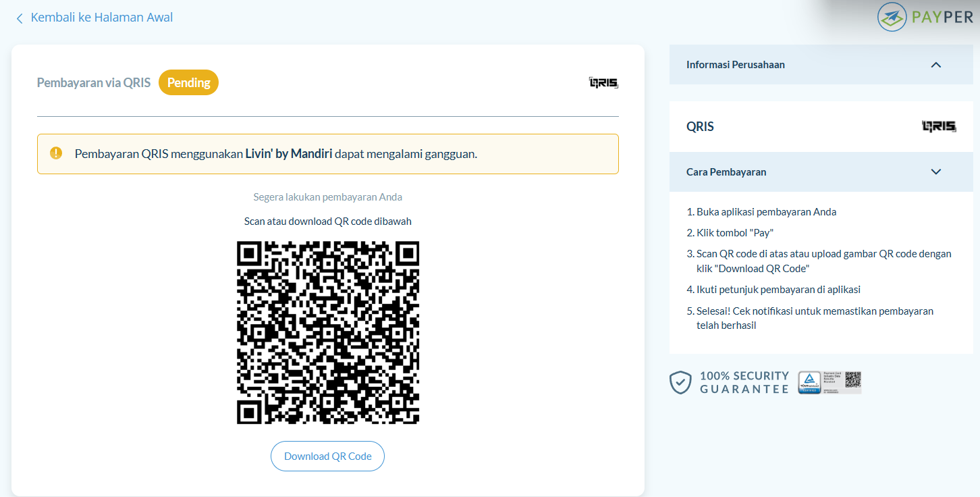Viewport: 980px width, 497px height.
Task: Click the Download QR Code button
Action: pos(327,456)
